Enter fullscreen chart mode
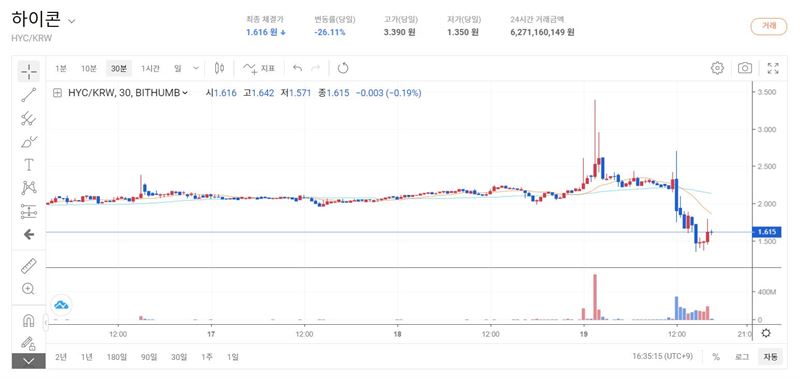 pos(773,68)
